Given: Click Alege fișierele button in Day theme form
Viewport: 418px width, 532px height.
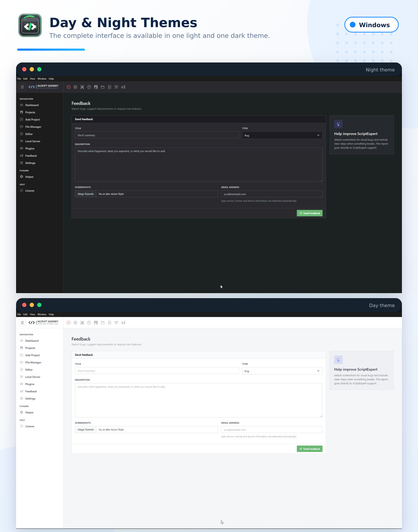Looking at the screenshot, I should click(86, 430).
